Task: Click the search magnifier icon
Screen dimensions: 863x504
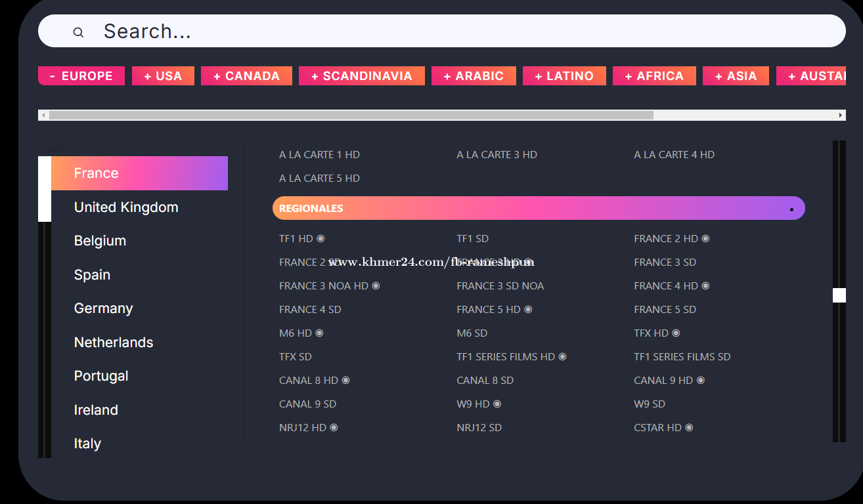Action: (x=78, y=32)
